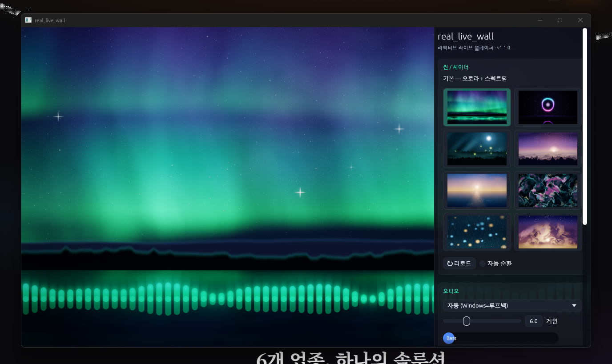Select the golden clouds nebula scene thumbnail

tap(548, 232)
